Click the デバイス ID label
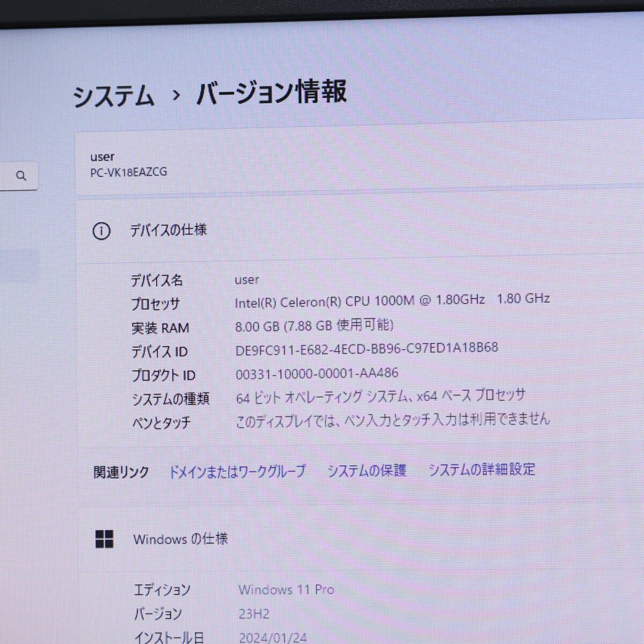The image size is (644, 644). coord(159,352)
